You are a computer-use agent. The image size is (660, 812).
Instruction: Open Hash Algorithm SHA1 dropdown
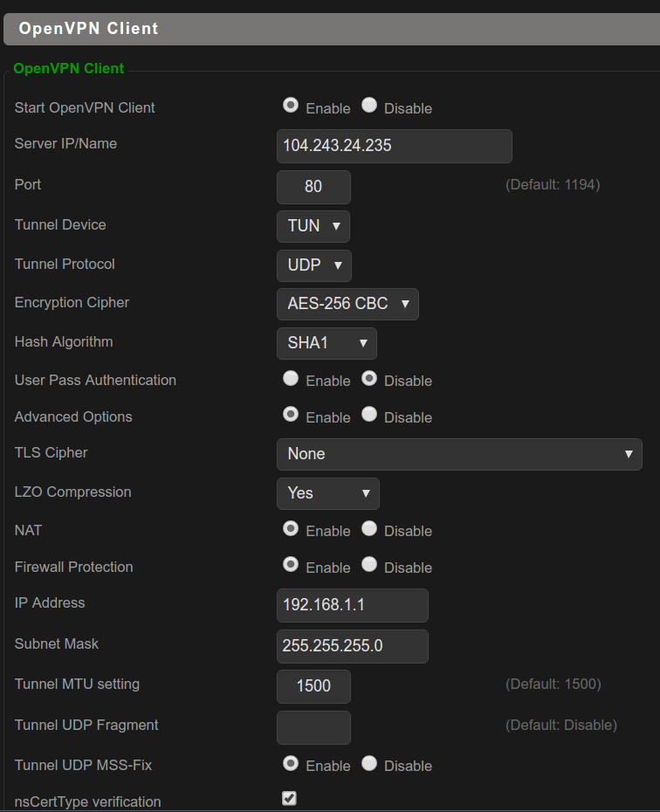(327, 343)
